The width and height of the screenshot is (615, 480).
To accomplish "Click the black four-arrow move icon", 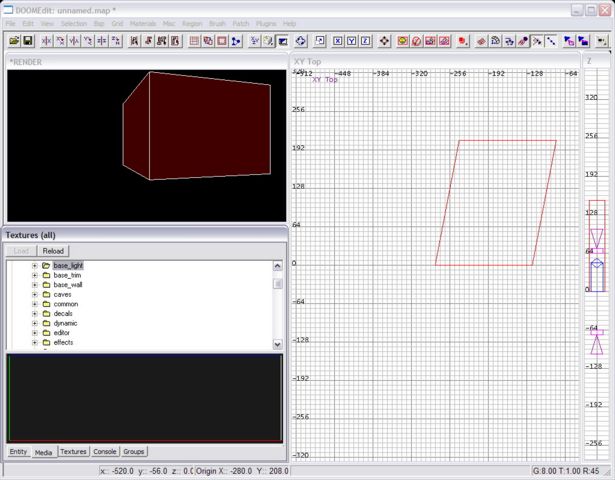I will coord(384,41).
